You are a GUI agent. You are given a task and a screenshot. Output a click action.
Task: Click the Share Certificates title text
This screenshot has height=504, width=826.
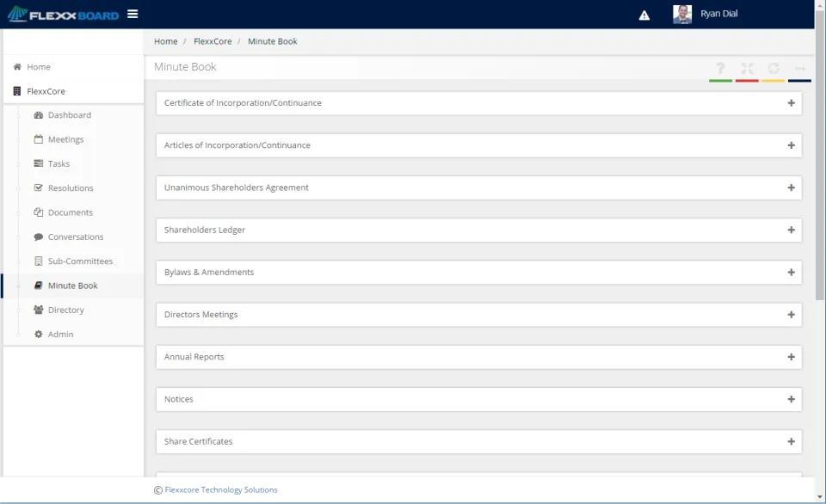pos(198,441)
